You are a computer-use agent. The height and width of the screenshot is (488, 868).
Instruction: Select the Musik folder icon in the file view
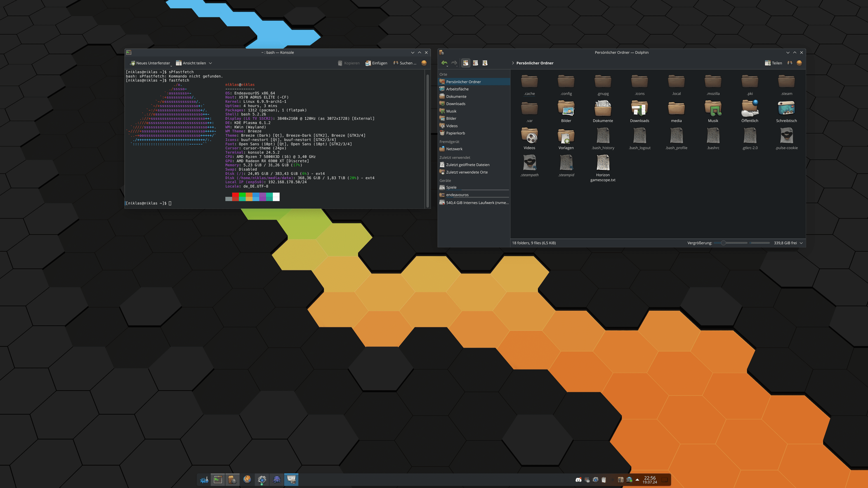click(713, 109)
